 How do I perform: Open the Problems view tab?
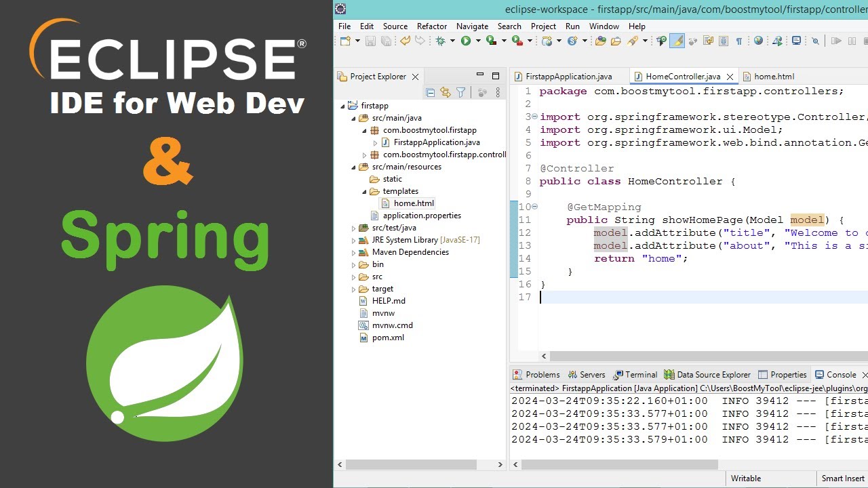click(536, 374)
